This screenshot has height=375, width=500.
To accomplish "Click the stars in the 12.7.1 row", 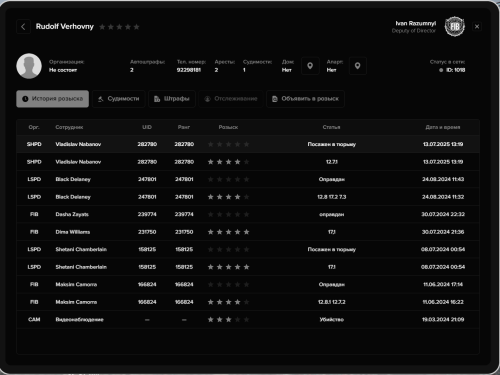I will (228, 162).
